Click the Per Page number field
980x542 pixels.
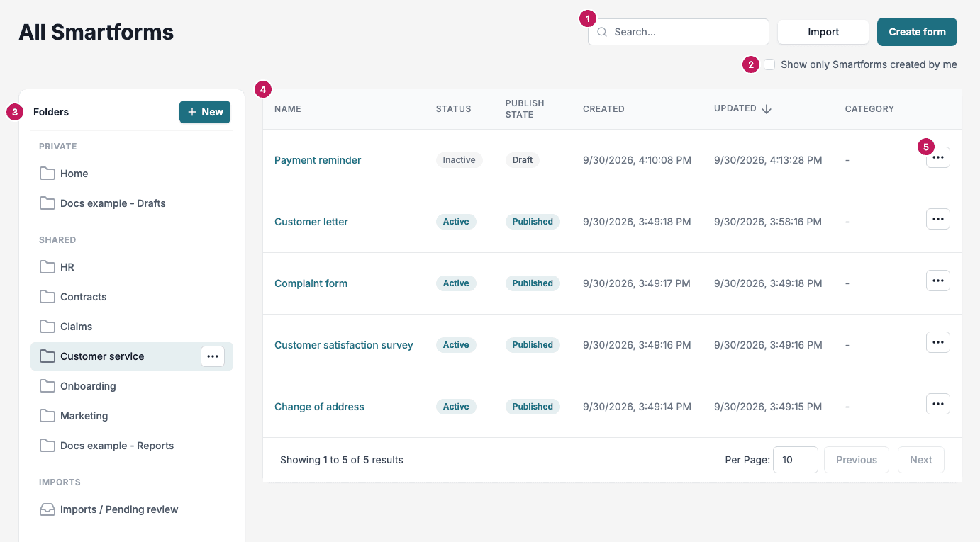tap(796, 460)
